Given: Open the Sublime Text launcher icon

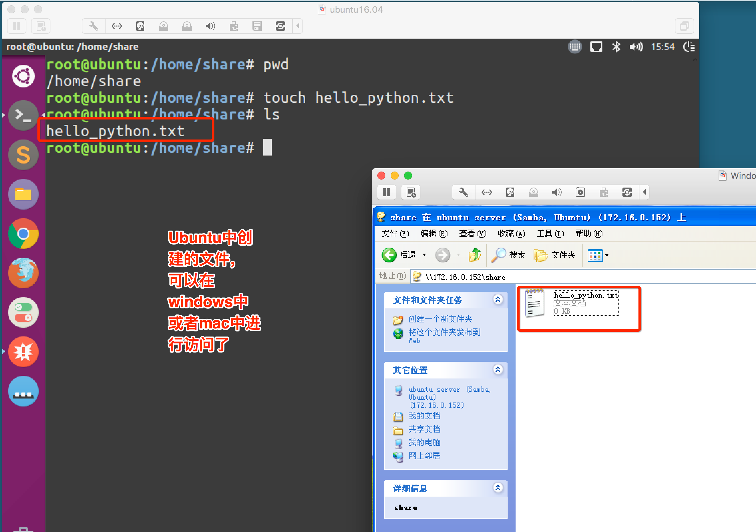Looking at the screenshot, I should [x=23, y=155].
